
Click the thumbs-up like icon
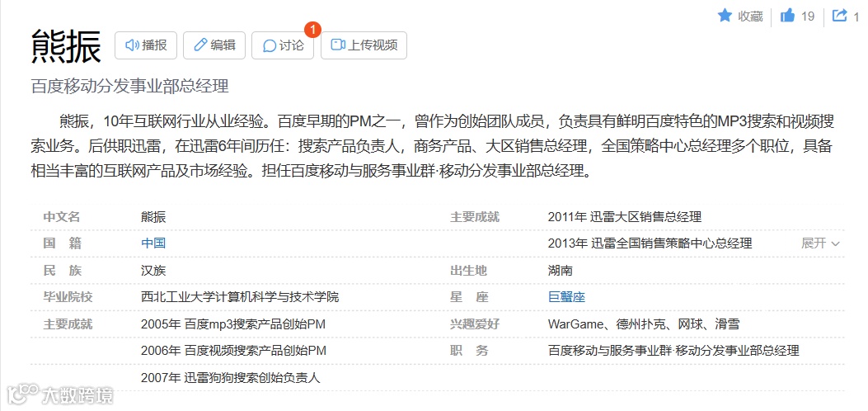coord(787,16)
